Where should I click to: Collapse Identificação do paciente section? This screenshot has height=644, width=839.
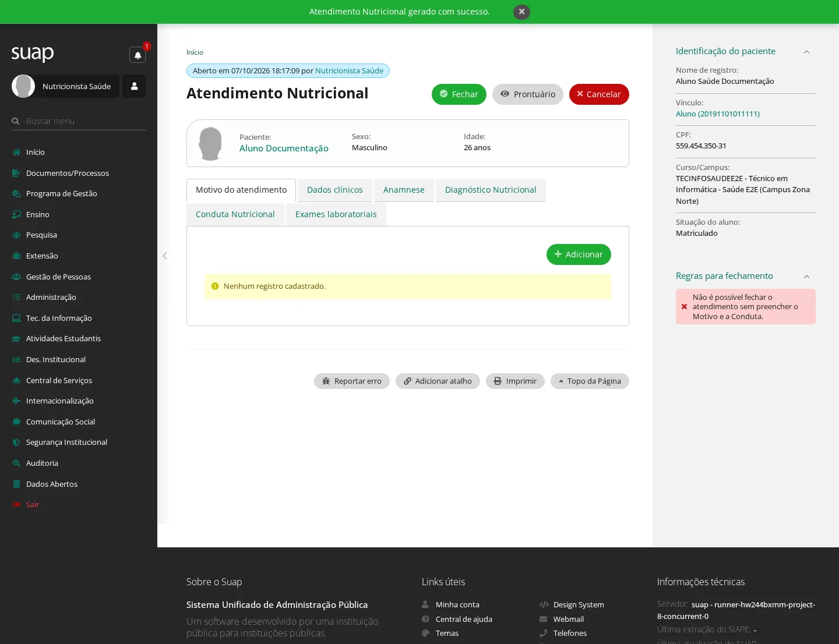pos(806,52)
